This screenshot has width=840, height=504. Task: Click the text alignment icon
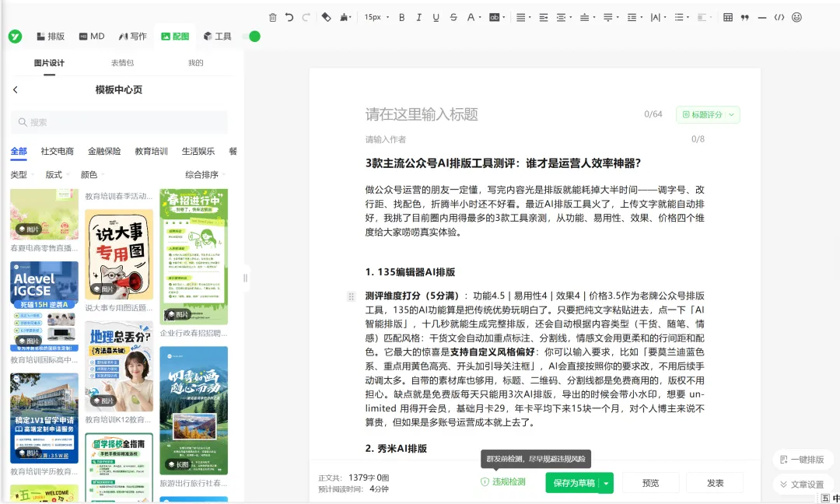[x=520, y=17]
